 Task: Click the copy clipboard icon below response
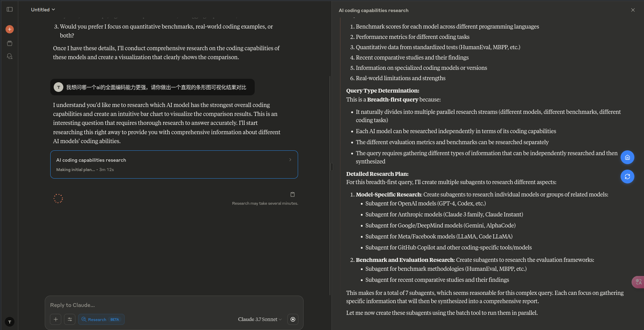click(293, 194)
